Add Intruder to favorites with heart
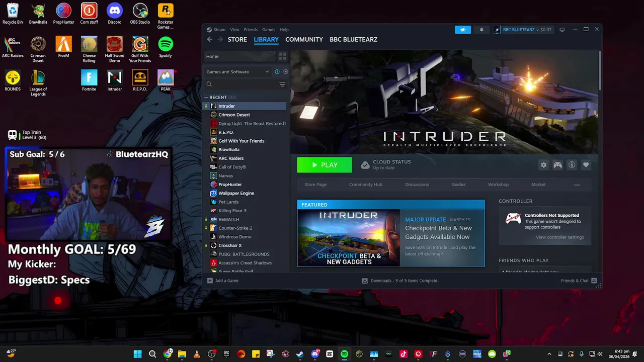The image size is (644, 362). tap(586, 165)
